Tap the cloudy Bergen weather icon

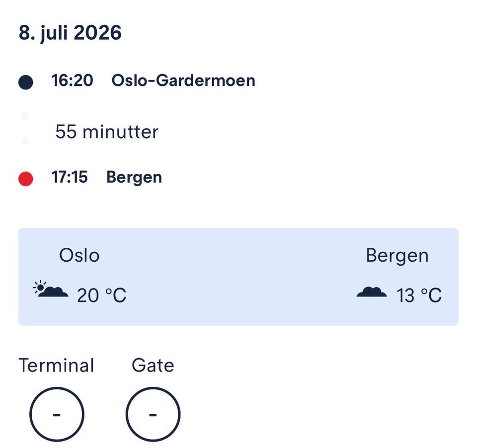click(x=372, y=292)
